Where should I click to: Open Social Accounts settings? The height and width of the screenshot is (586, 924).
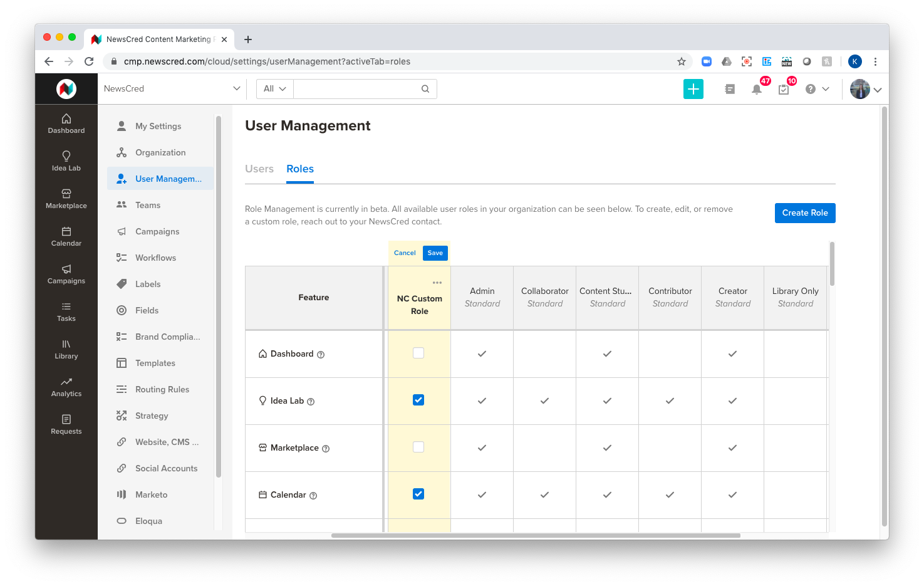(x=160, y=468)
